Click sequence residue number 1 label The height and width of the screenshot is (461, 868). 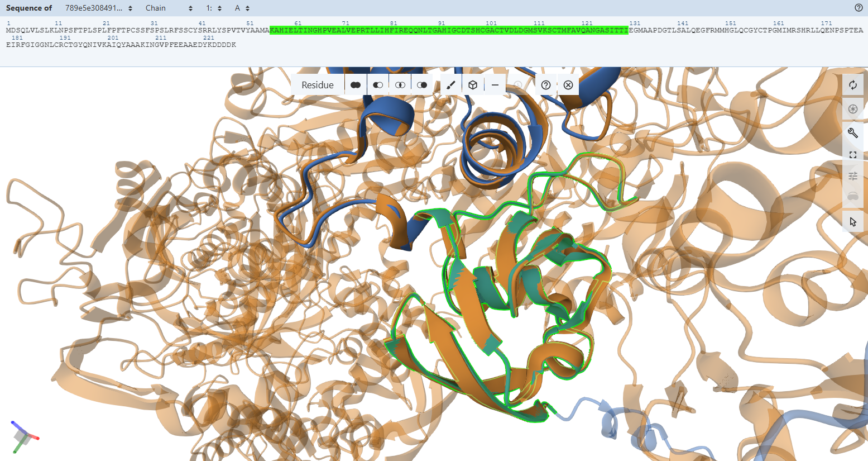point(8,23)
